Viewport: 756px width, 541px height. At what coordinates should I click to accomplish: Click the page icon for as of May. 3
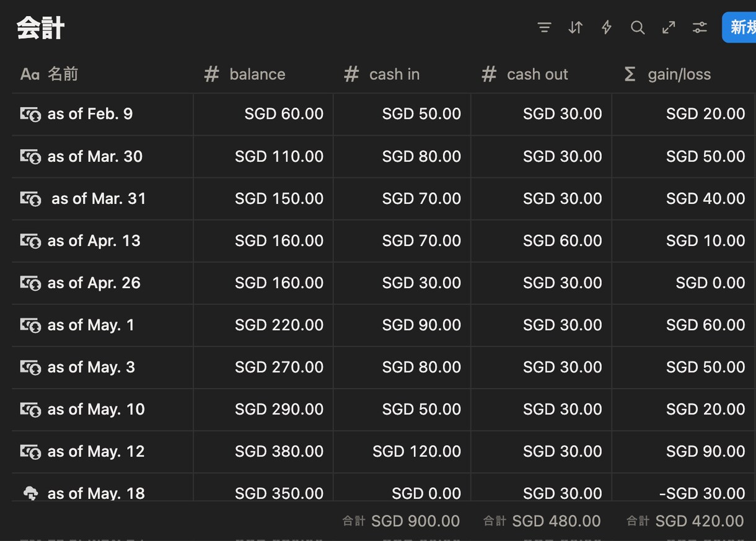click(x=30, y=367)
